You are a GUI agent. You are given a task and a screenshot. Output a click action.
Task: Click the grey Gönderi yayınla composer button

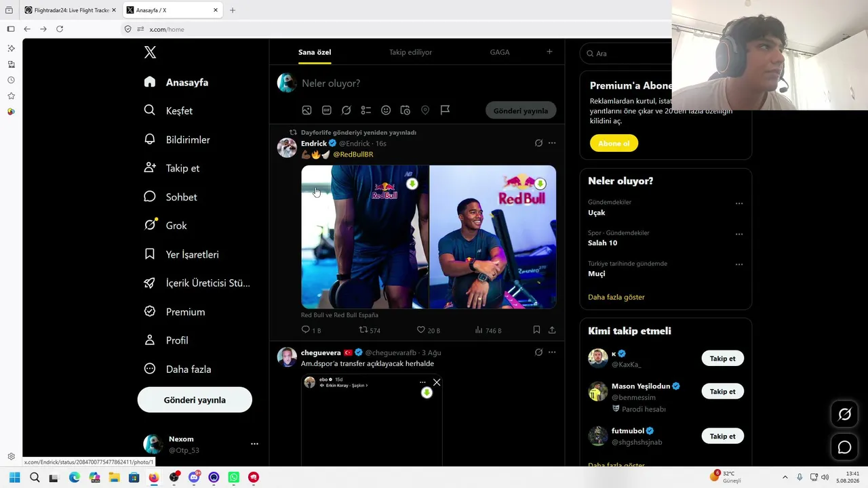521,110
